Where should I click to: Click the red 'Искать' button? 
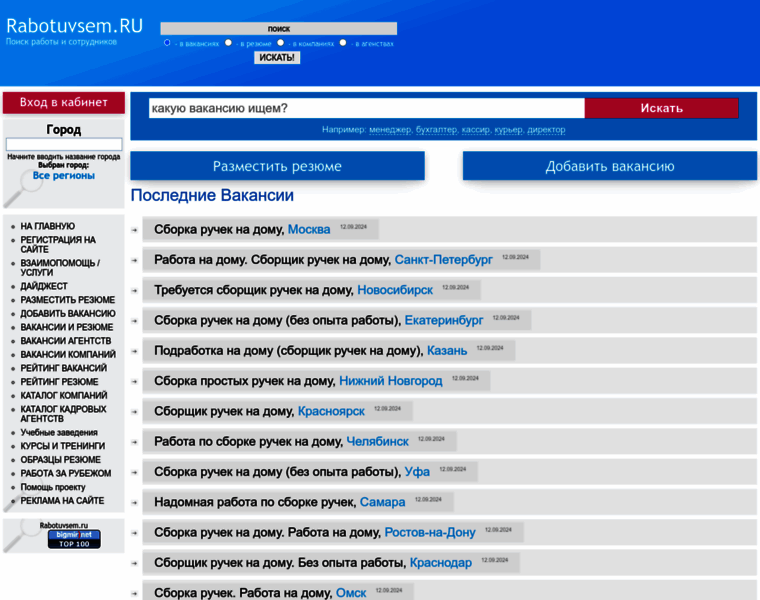coord(662,108)
